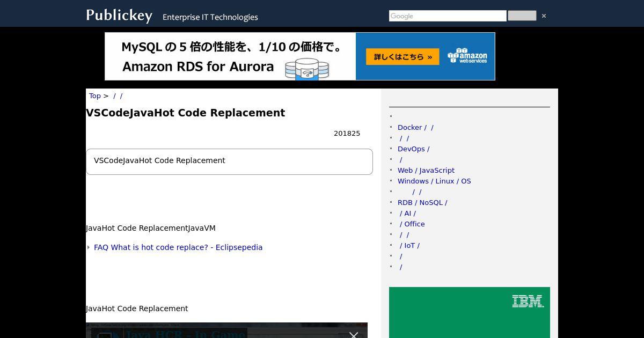Screen dimensions: 644x338
Task: Close the video overlay with X icon
Action: click(x=353, y=335)
